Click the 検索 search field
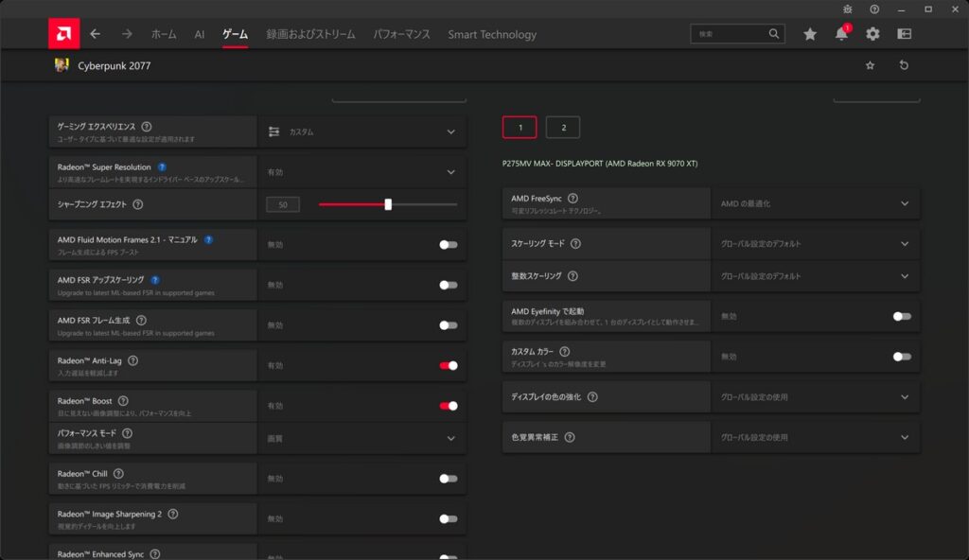The width and height of the screenshot is (969, 560). tap(729, 34)
